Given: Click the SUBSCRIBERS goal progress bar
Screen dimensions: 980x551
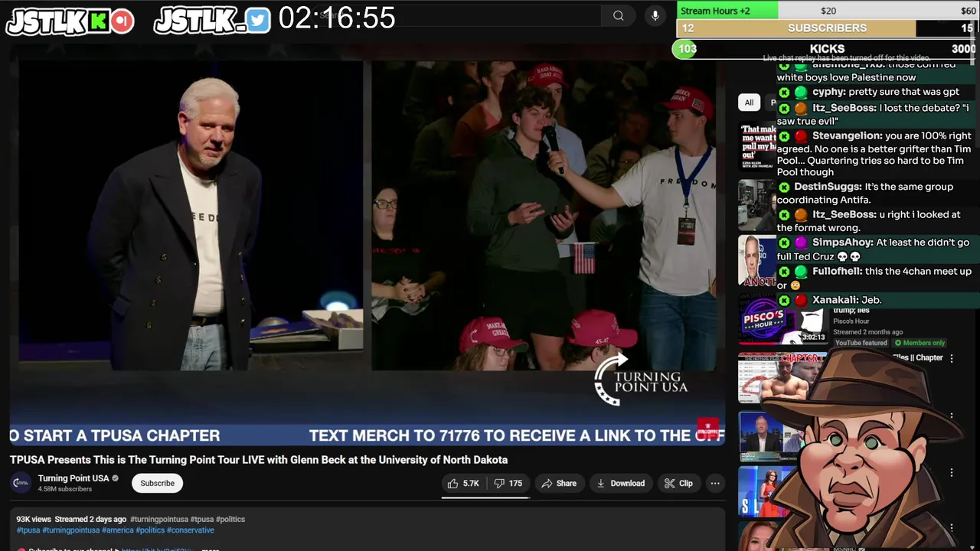Looking at the screenshot, I should (x=828, y=28).
